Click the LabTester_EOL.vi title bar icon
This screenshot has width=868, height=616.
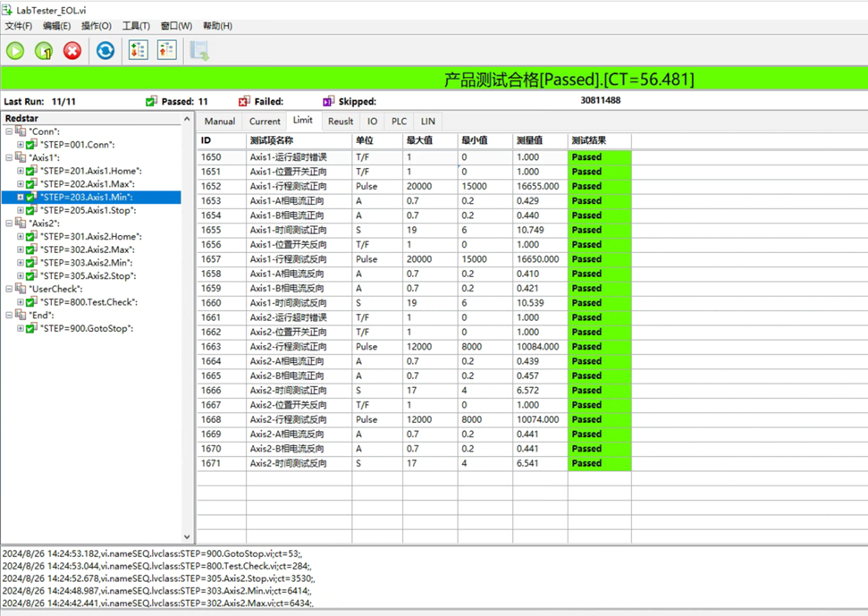tap(7, 10)
